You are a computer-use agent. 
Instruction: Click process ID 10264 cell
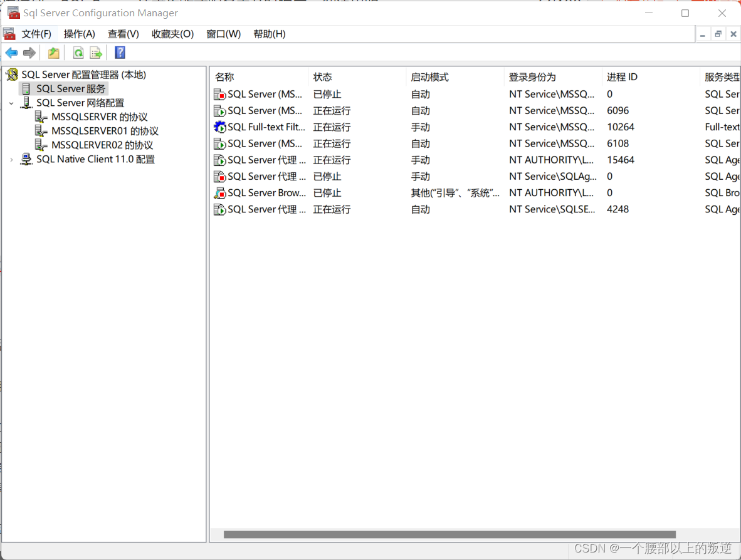click(621, 127)
